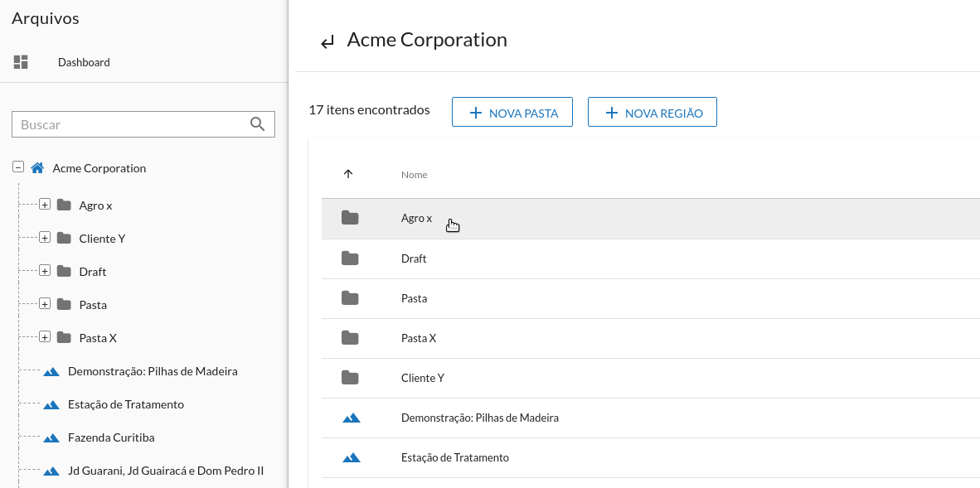980x488 pixels.
Task: Click the Agro x folder icon in table
Action: point(350,217)
